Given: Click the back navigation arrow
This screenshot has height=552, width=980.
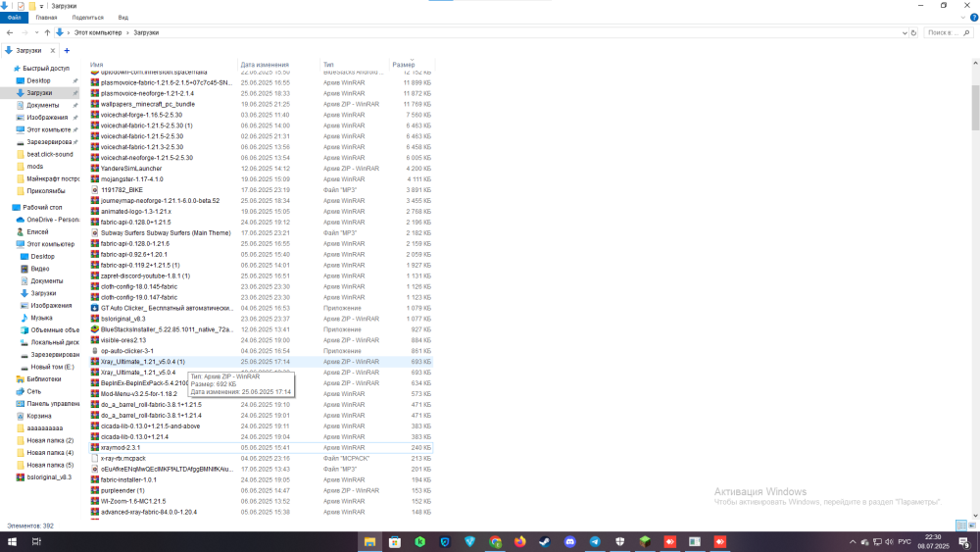Looking at the screenshot, I should pyautogui.click(x=10, y=32).
